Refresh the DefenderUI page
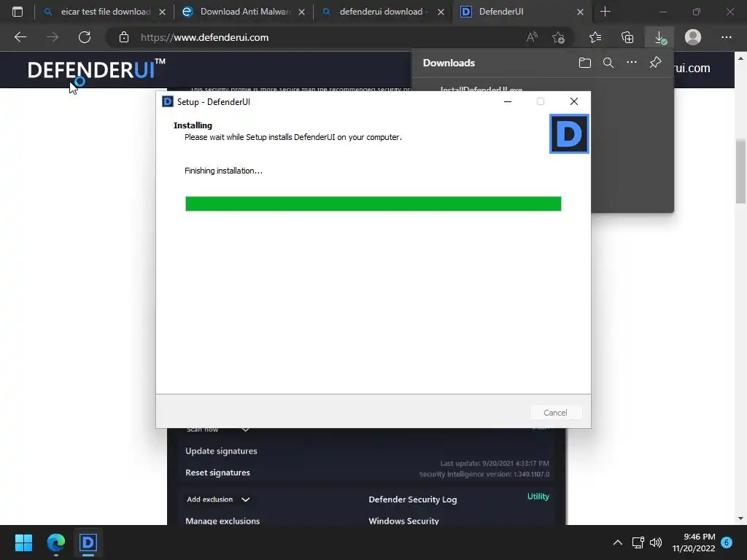This screenshot has height=560, width=747. (85, 37)
